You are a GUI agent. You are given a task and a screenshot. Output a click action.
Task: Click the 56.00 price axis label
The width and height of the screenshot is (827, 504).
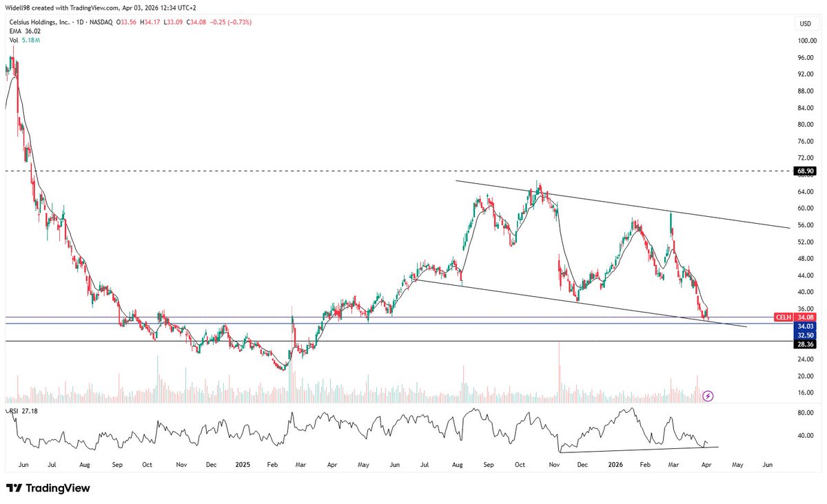tap(805, 225)
